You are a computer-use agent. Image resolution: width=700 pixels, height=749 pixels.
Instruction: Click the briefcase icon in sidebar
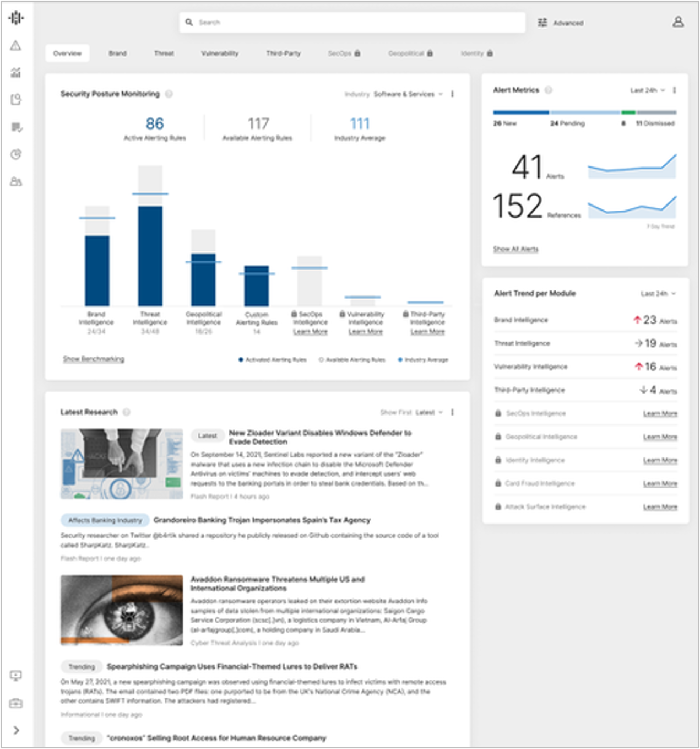16,703
